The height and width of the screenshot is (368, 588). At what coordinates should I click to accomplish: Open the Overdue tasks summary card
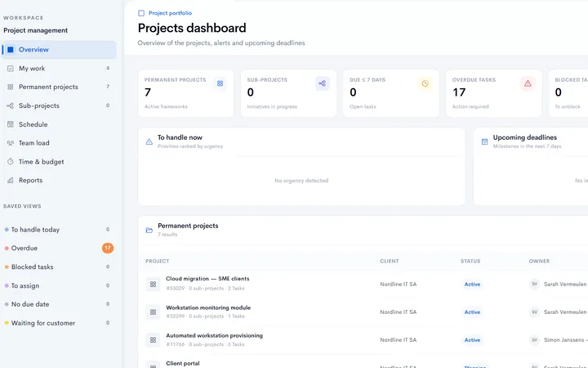pyautogui.click(x=494, y=93)
